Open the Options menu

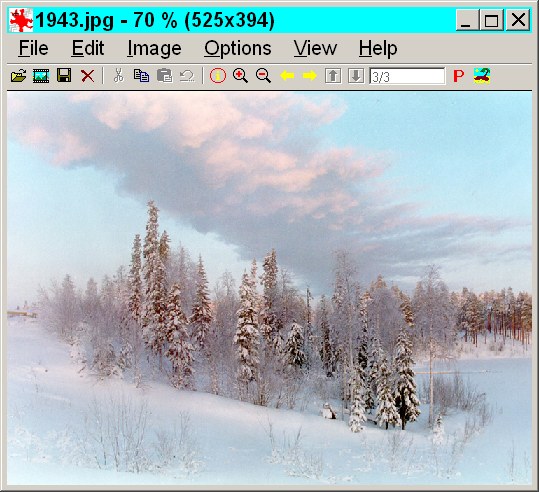click(x=238, y=48)
